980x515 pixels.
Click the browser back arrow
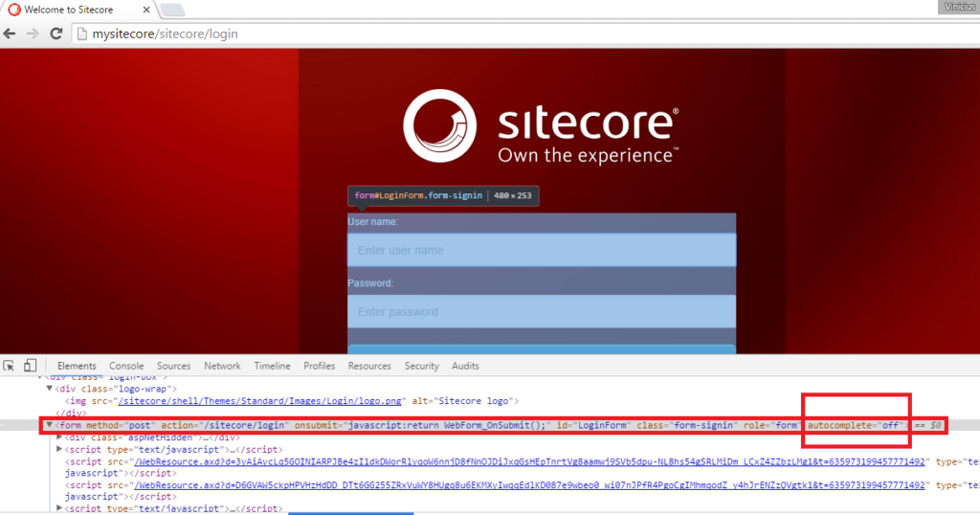pyautogui.click(x=10, y=34)
